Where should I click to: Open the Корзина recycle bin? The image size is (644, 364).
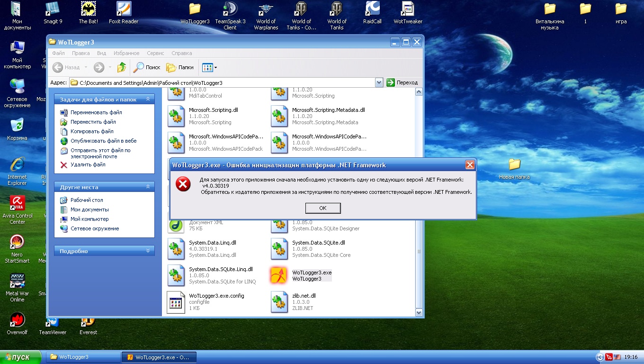[18, 129]
